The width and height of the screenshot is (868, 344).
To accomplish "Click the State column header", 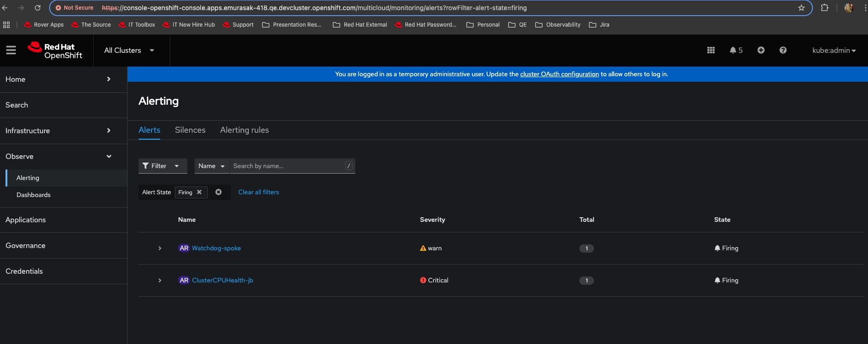I will coord(722,220).
